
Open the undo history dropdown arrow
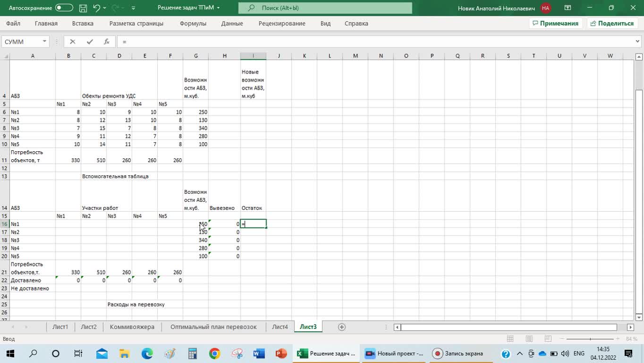pos(105,8)
